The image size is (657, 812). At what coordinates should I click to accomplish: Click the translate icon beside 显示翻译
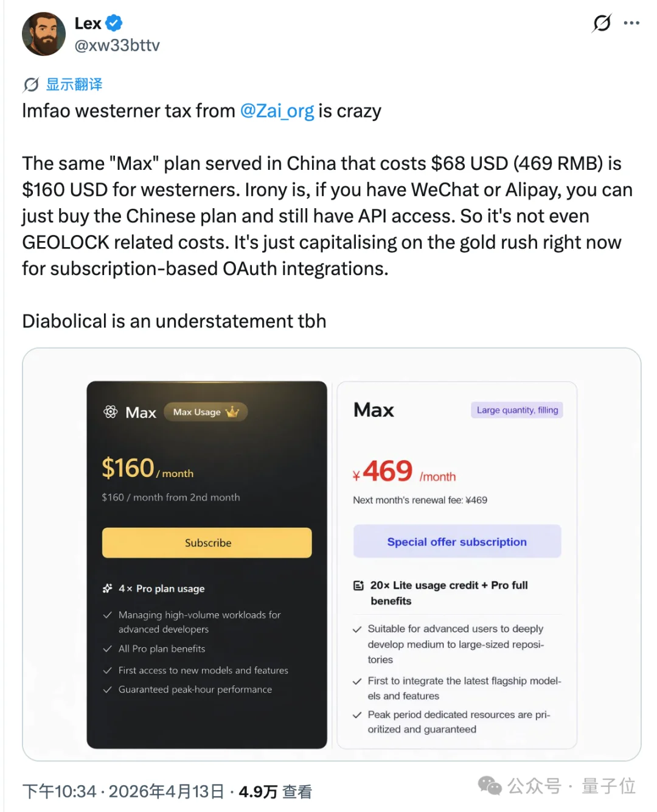click(x=31, y=85)
